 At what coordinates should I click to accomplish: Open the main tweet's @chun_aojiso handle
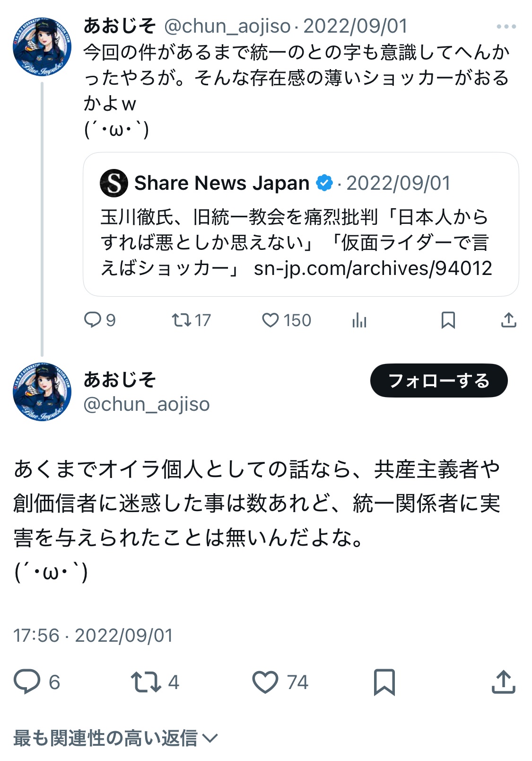point(147,405)
